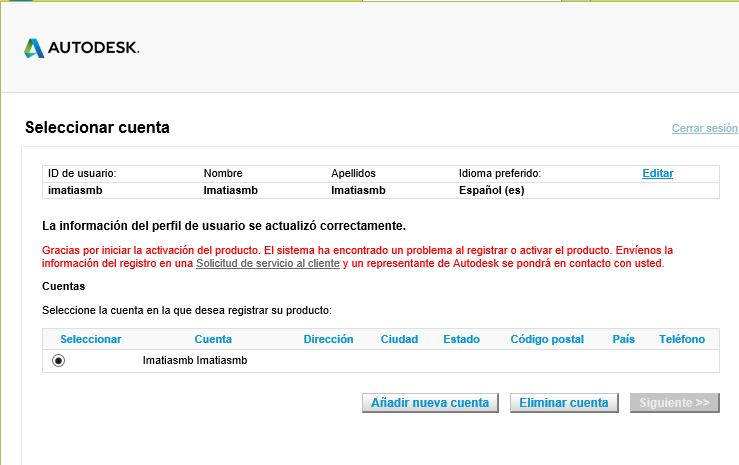Screen dimensions: 739x465
Task: Click the Nombre column label
Action: point(223,173)
